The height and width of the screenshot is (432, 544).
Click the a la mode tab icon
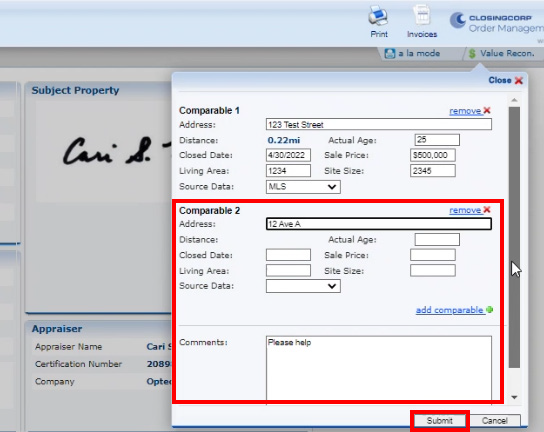click(x=390, y=53)
